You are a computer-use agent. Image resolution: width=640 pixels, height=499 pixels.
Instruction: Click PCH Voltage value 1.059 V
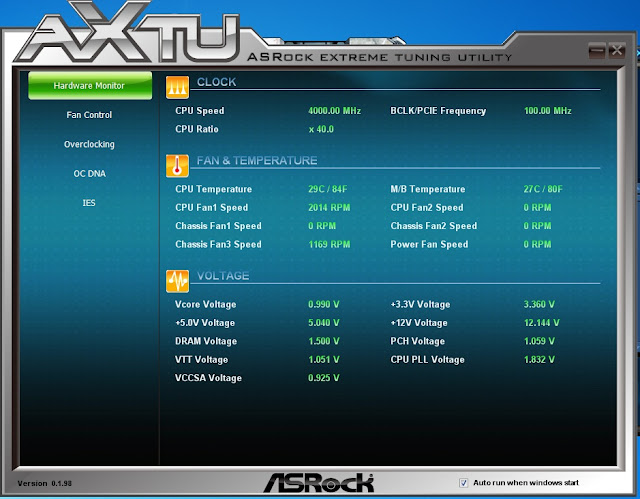pyautogui.click(x=539, y=341)
